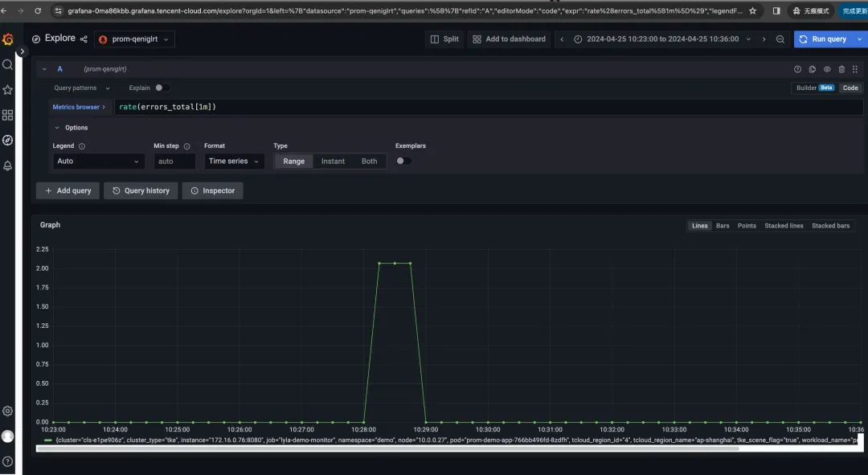Expand the Legend Auto dropdown
Viewport: 868px width, 475px height.
[98, 161]
